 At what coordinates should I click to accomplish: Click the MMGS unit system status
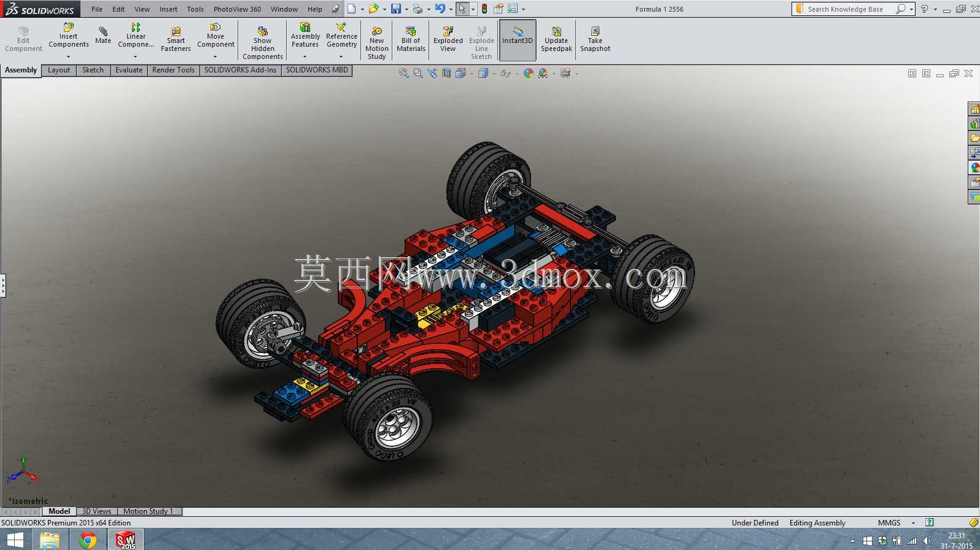(x=889, y=523)
